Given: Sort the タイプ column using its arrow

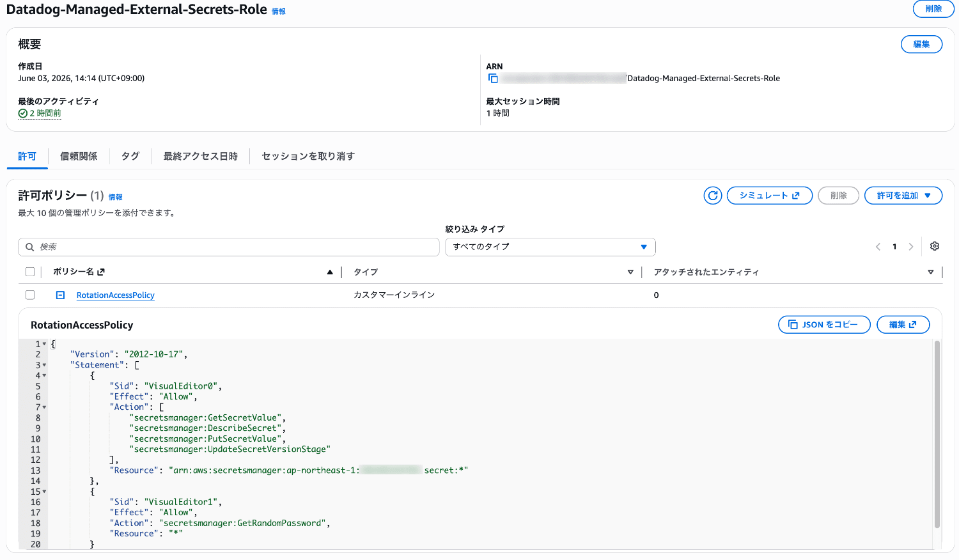Looking at the screenshot, I should coord(630,272).
